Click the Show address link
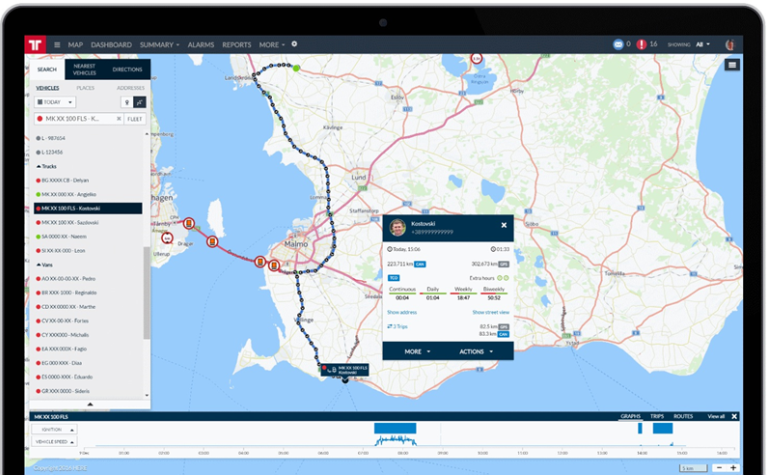The image size is (767, 475). tap(402, 312)
